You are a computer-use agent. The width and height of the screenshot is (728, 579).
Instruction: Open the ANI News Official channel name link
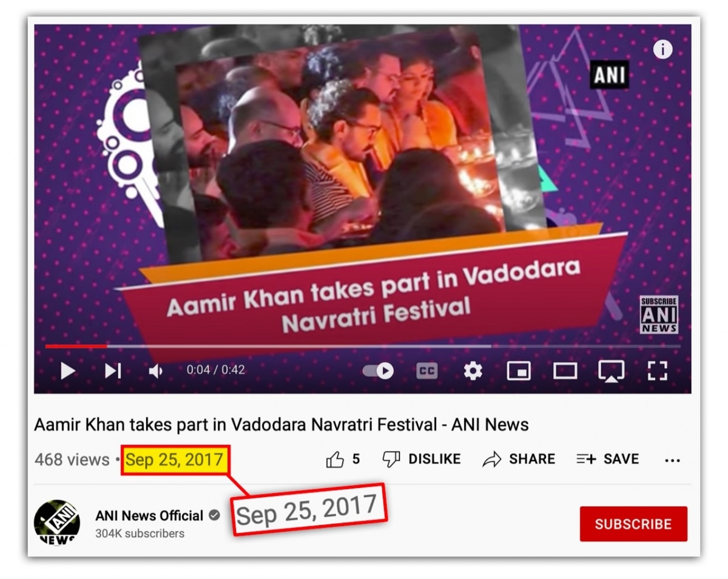click(x=149, y=516)
